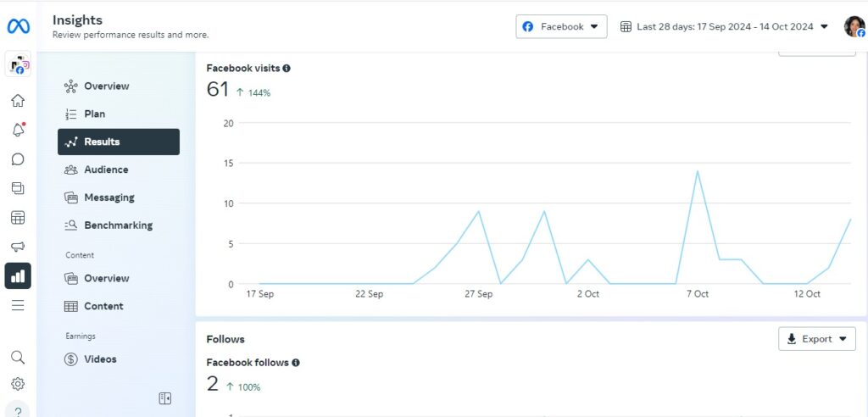
Task: Click the Facebook visits info icon
Action: [x=287, y=68]
